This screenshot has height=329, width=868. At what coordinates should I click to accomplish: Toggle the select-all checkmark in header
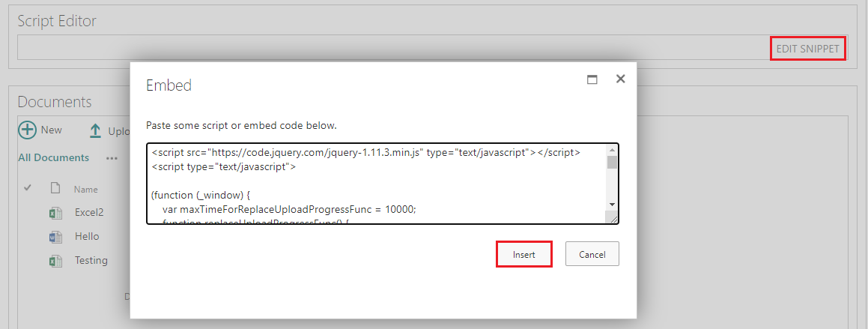[x=28, y=188]
